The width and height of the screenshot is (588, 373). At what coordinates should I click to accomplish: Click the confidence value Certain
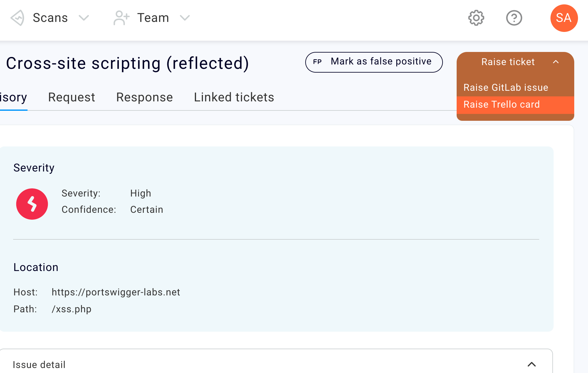[x=147, y=210]
